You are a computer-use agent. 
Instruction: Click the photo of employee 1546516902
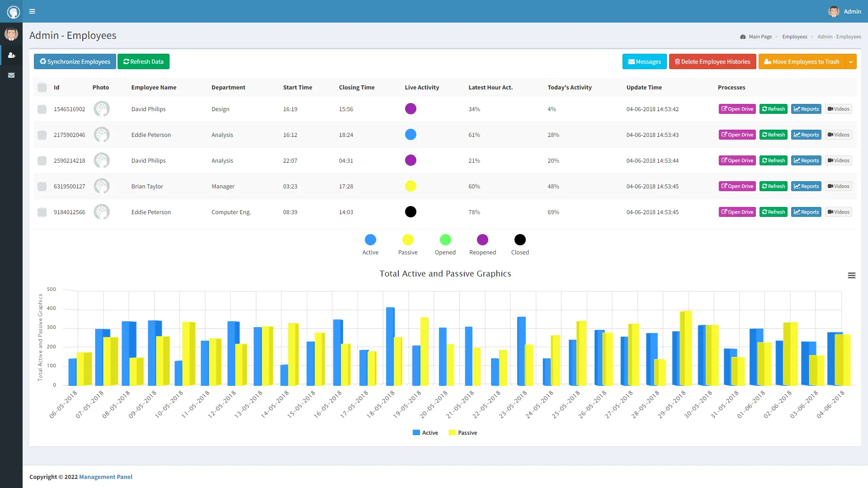point(102,109)
